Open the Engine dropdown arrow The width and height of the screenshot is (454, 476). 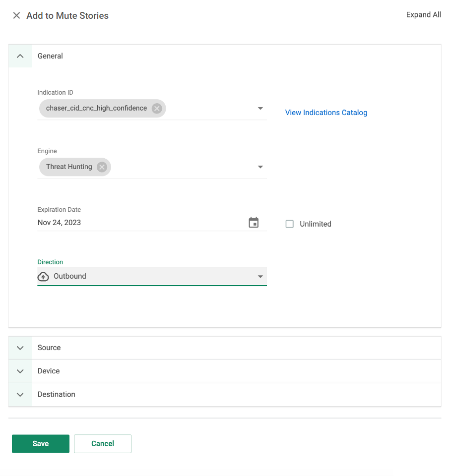(x=260, y=167)
